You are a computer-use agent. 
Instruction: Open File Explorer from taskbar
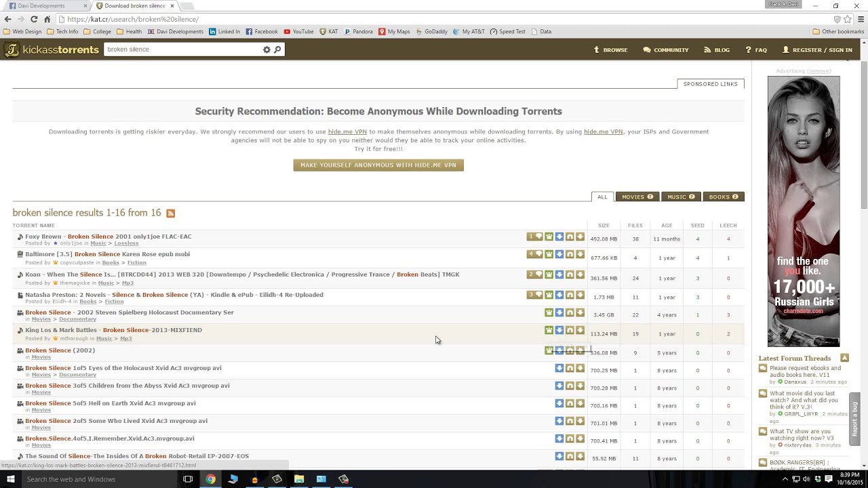point(299,479)
